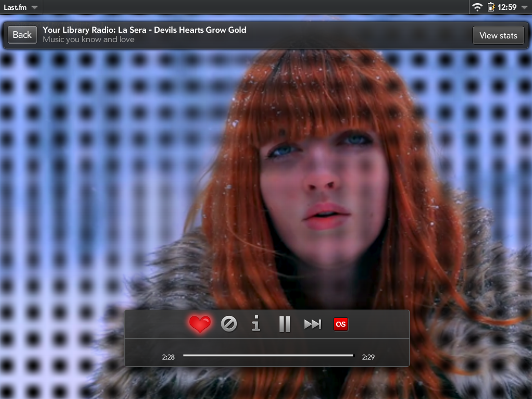Ban this track with the circle-slash icon
The width and height of the screenshot is (532, 399).
(x=229, y=324)
